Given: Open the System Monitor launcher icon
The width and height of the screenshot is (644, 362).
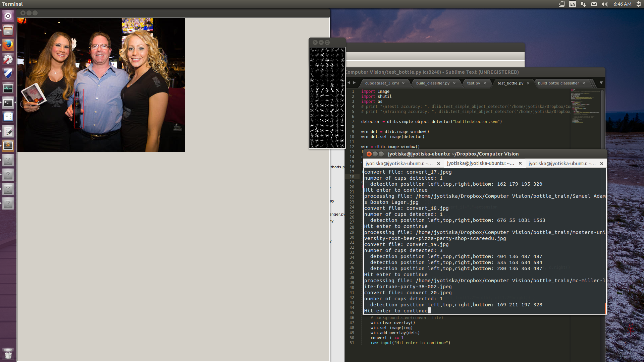Looking at the screenshot, I should pyautogui.click(x=8, y=88).
